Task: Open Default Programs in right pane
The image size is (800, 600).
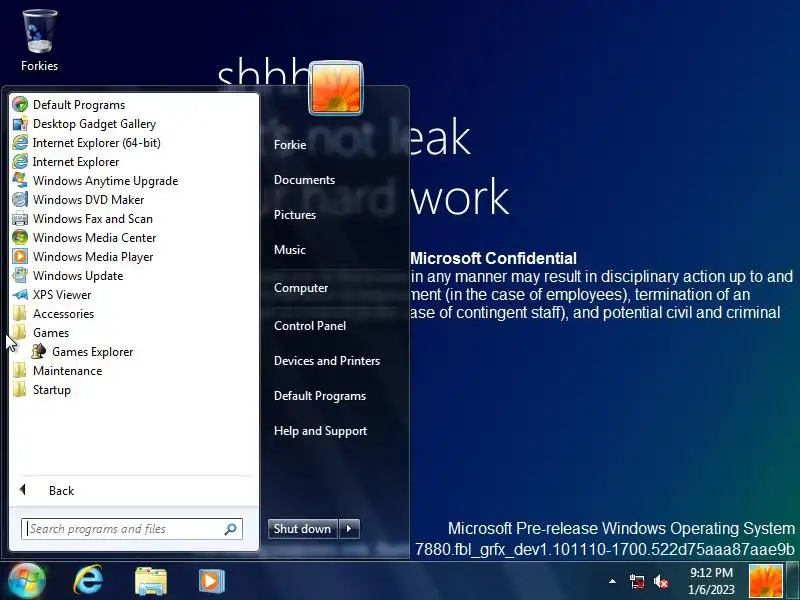Action: [x=320, y=396]
